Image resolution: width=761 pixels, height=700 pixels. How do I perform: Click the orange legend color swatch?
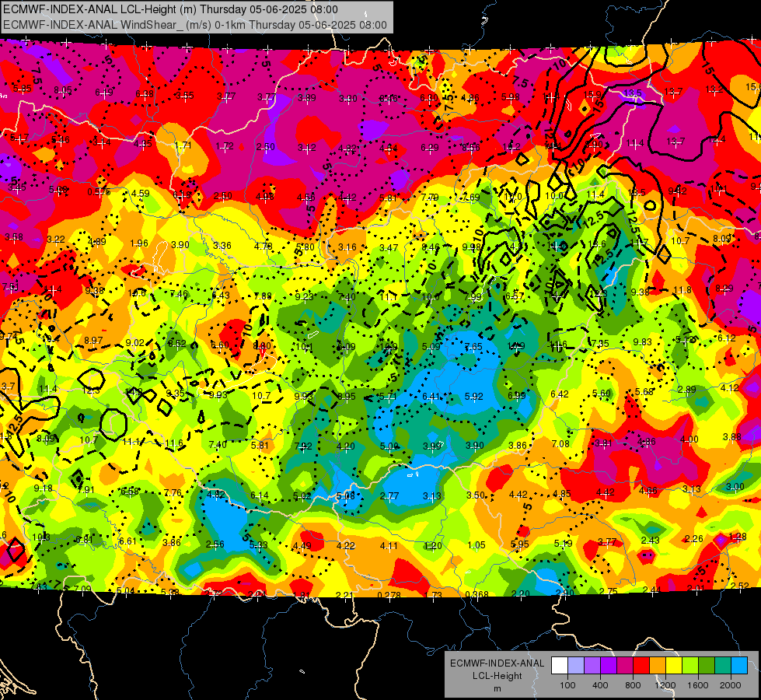pyautogui.click(x=658, y=666)
